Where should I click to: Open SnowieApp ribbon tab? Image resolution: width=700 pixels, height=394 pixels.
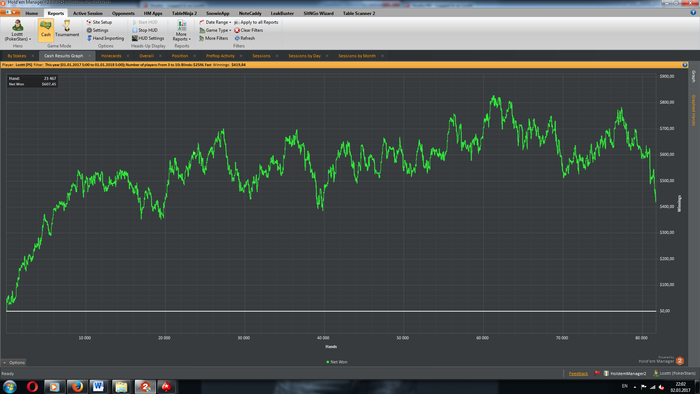click(218, 13)
